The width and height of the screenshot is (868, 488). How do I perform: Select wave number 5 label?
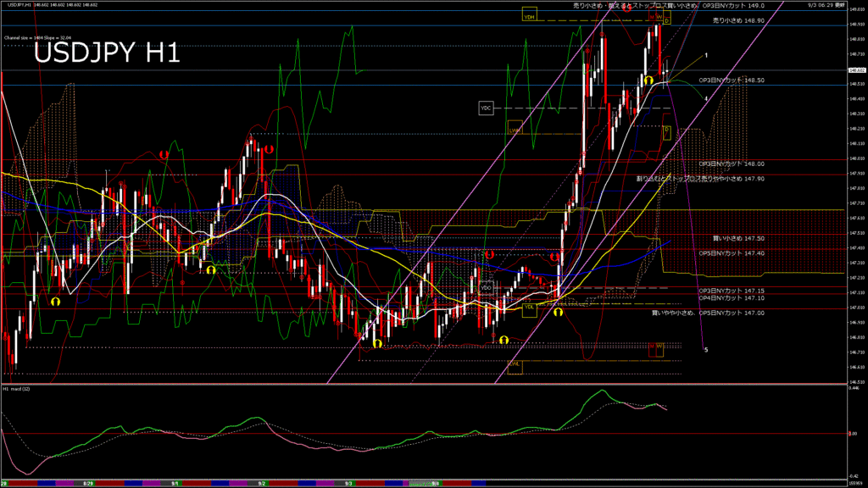tap(706, 349)
